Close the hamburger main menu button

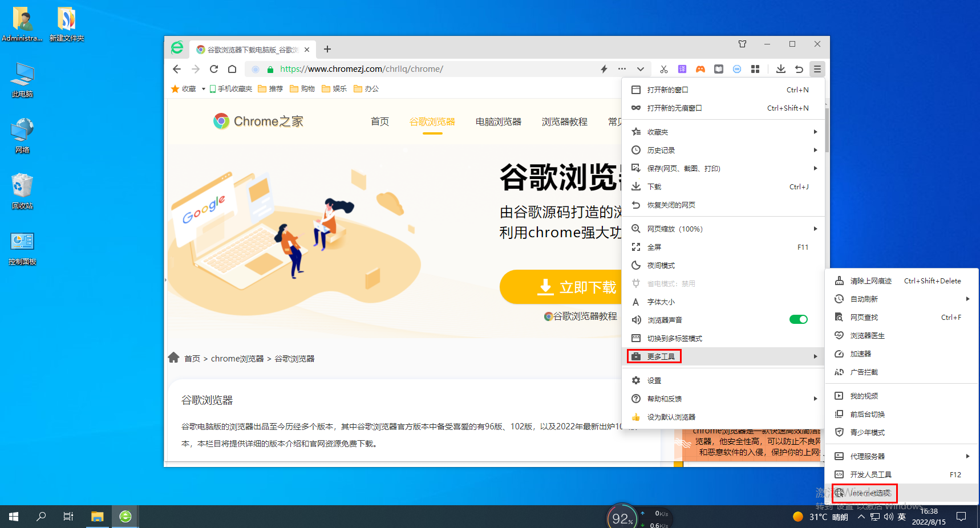(817, 69)
